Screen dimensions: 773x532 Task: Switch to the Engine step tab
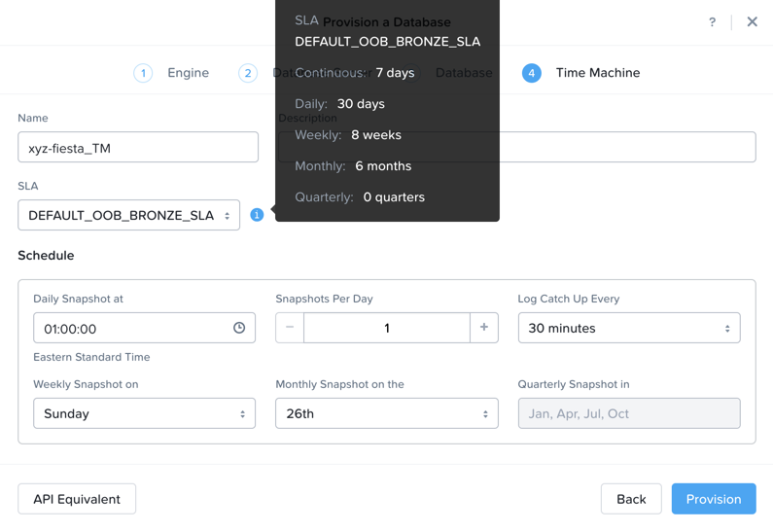tap(189, 73)
